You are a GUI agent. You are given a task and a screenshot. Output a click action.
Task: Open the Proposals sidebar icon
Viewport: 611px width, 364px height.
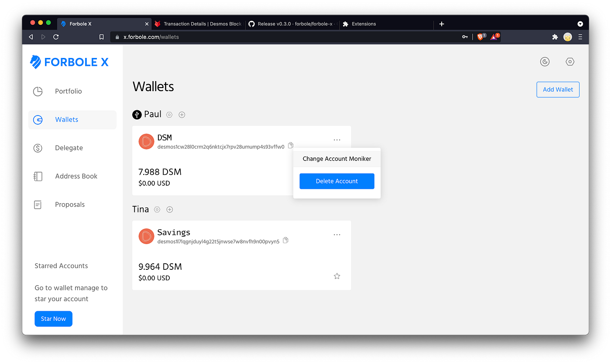(x=38, y=204)
